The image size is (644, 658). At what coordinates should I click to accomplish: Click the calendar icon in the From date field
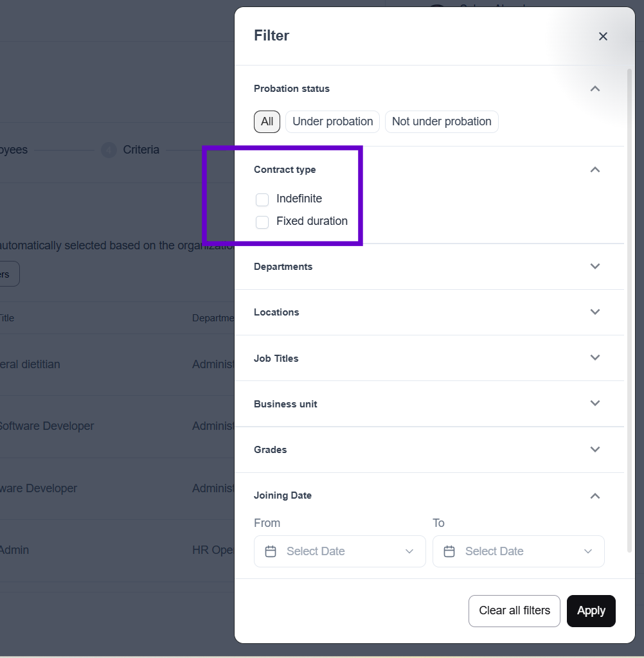coord(271,551)
